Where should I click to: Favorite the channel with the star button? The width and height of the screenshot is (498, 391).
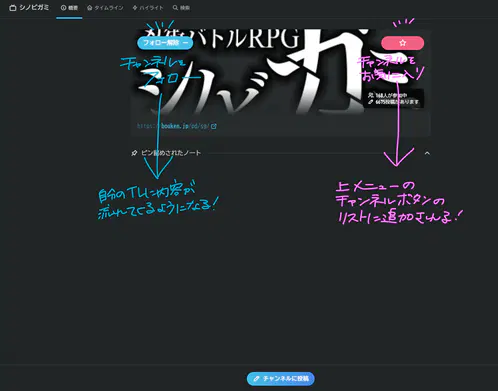(x=402, y=43)
